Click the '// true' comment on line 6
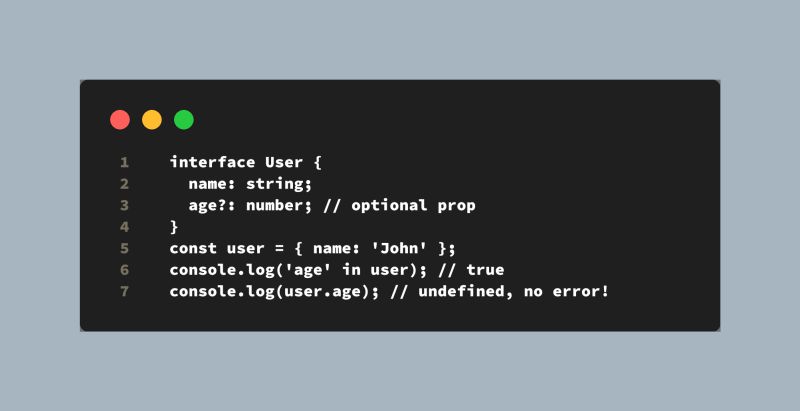The height and width of the screenshot is (411, 800). pos(471,270)
